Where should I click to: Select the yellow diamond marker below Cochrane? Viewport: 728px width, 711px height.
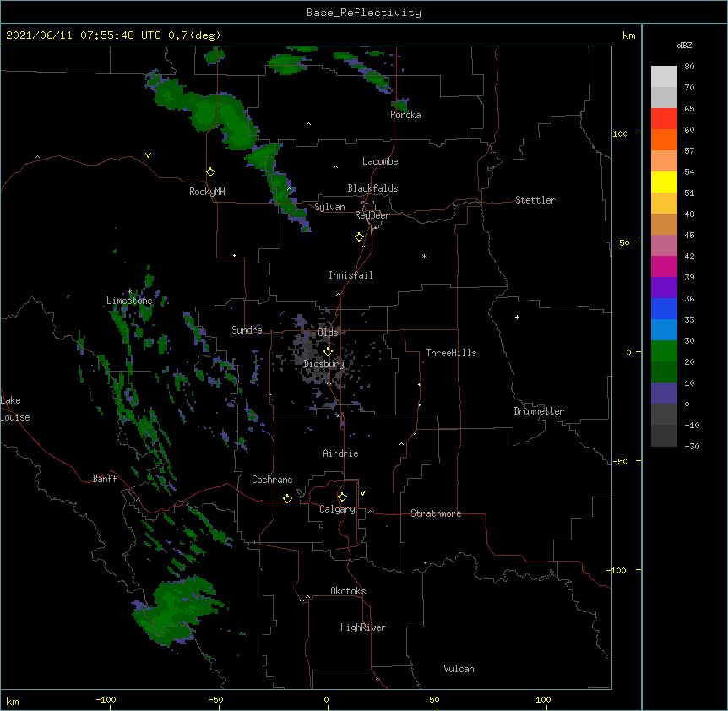coord(287,498)
